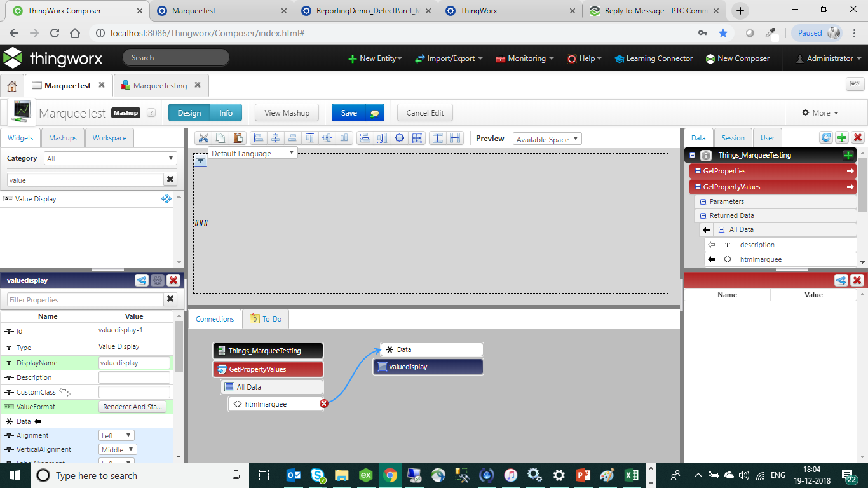Collapse the Returned Data section
The height and width of the screenshot is (488, 868).
703,215
